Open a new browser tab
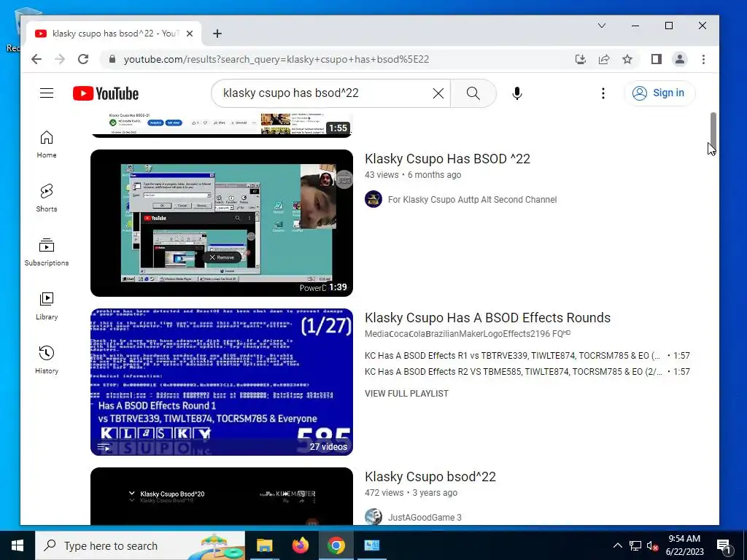This screenshot has height=560, width=747. coord(217,34)
